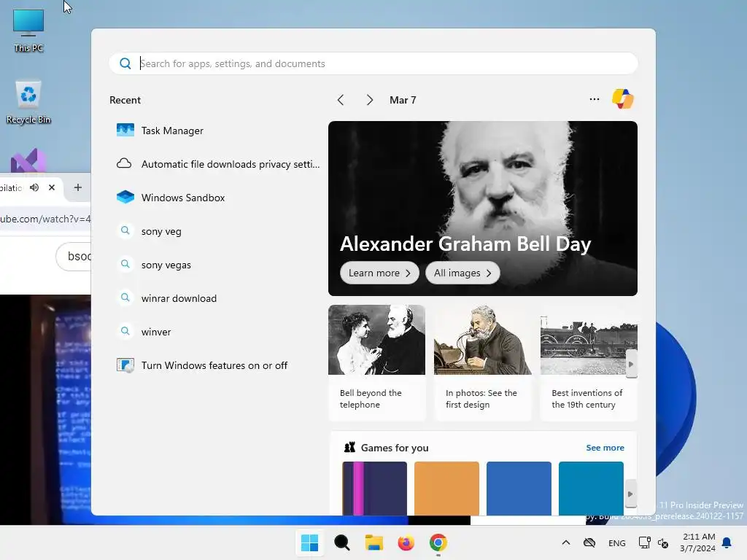Open clock and date 2:11 AM
The image size is (747, 560).
tap(698, 542)
